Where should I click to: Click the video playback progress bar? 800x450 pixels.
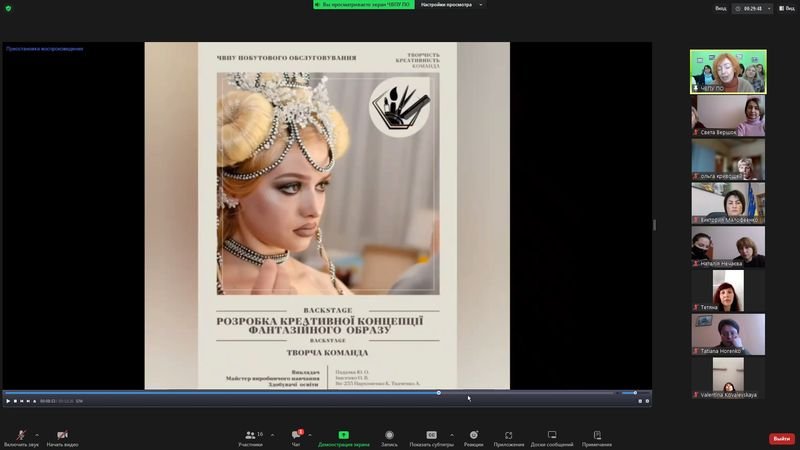click(300, 393)
